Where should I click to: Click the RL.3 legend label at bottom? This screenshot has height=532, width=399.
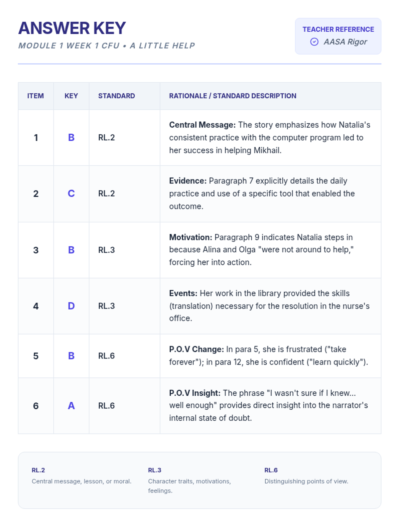pos(155,470)
